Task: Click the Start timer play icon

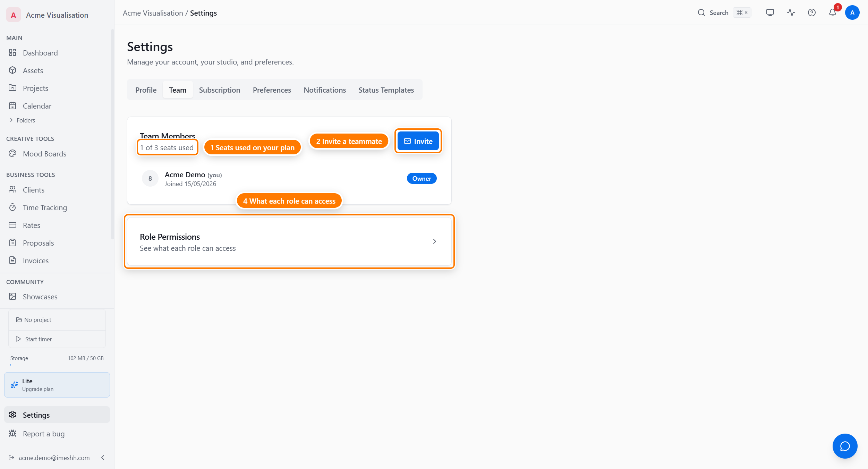Action: pyautogui.click(x=18, y=339)
